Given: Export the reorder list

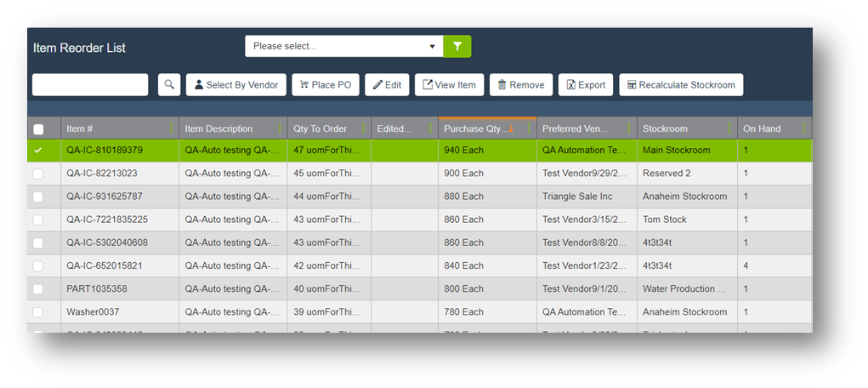Looking at the screenshot, I should point(585,84).
